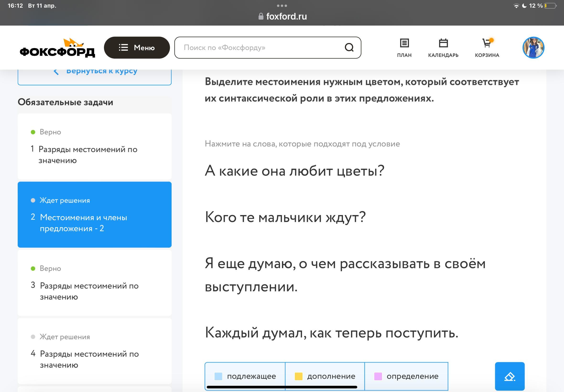Select the blue подлежащее highlight color
Screen dimensions: 564x392
[x=245, y=376]
